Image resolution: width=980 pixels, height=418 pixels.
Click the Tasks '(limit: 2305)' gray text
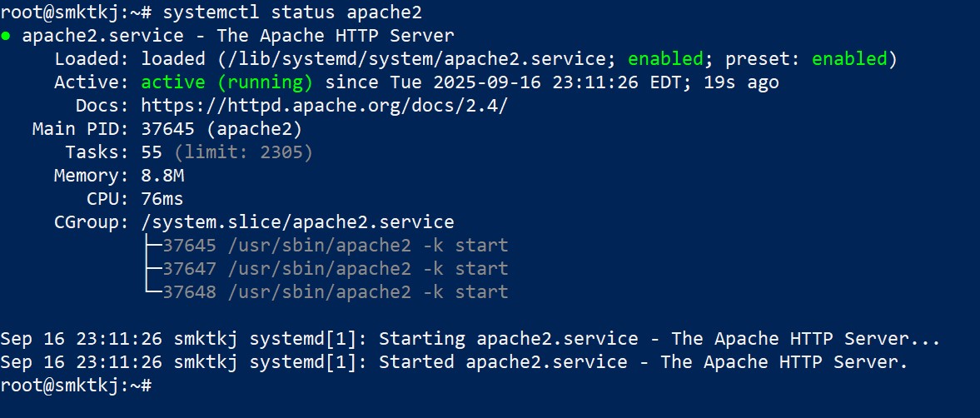click(x=243, y=152)
